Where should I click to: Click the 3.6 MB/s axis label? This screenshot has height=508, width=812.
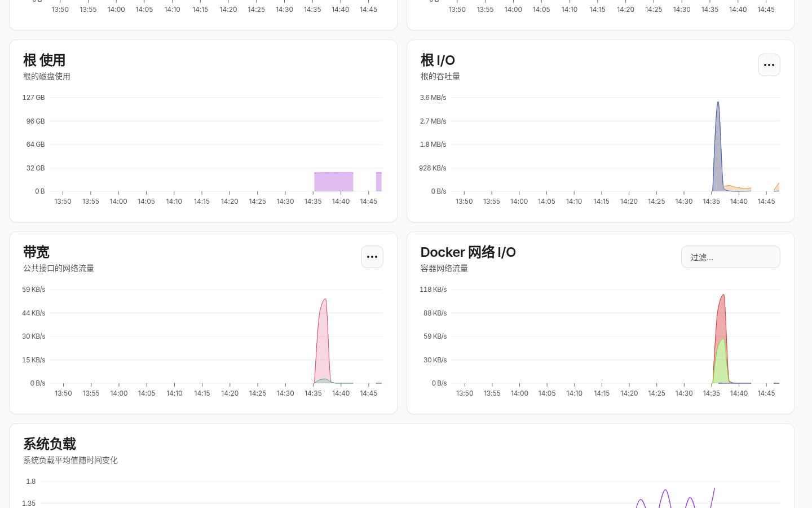point(433,98)
